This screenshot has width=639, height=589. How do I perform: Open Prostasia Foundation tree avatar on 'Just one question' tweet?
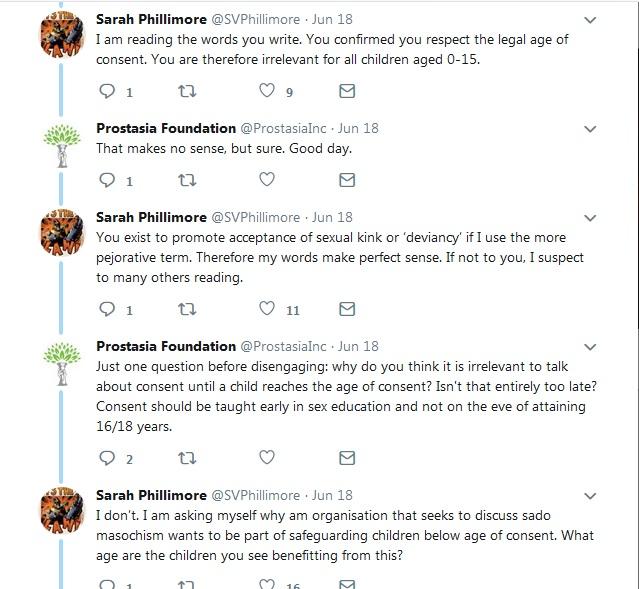click(x=62, y=364)
